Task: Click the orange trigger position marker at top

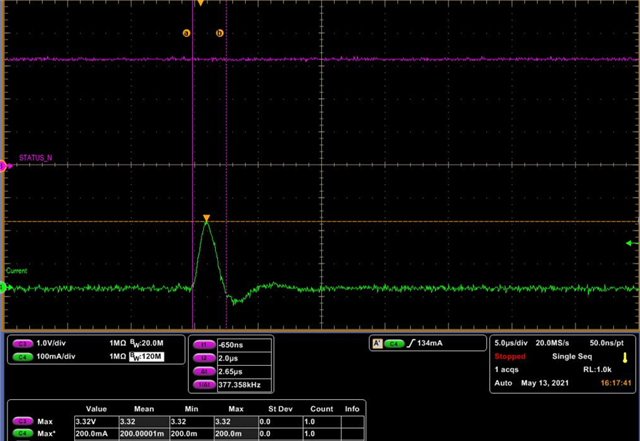Action: (x=200, y=3)
